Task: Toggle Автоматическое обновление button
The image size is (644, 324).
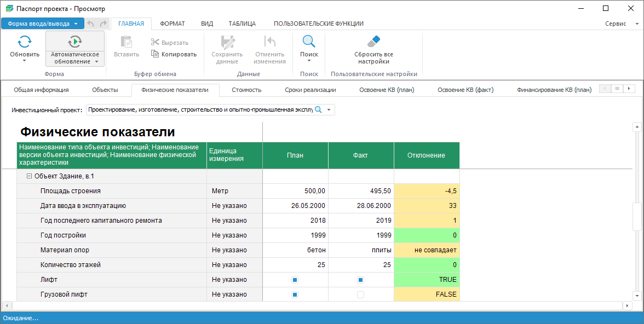Action: point(75,42)
